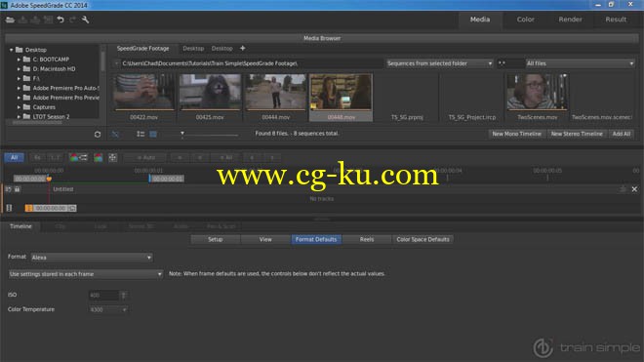The height and width of the screenshot is (362, 644).
Task: Click New Stereo Timeline button
Action: 577,134
